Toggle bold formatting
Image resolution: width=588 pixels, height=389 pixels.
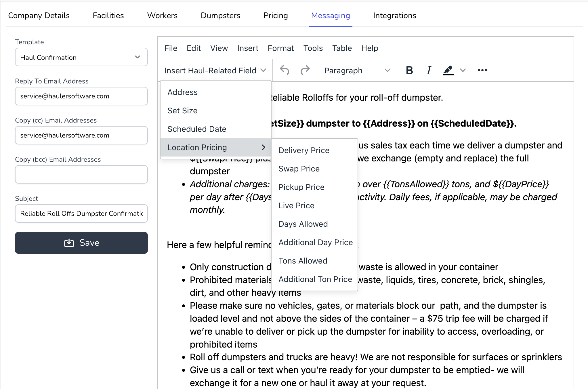[x=409, y=70]
